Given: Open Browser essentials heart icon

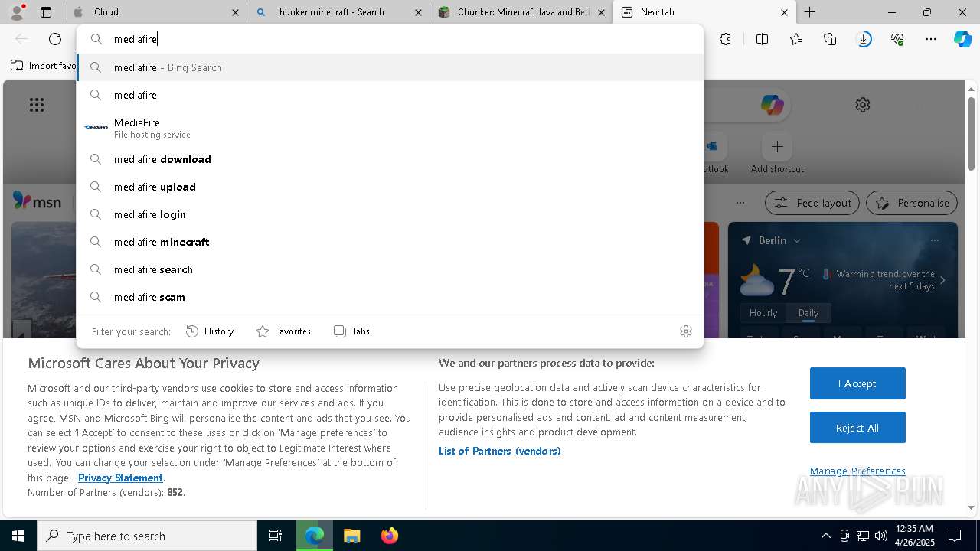Looking at the screenshot, I should (897, 39).
